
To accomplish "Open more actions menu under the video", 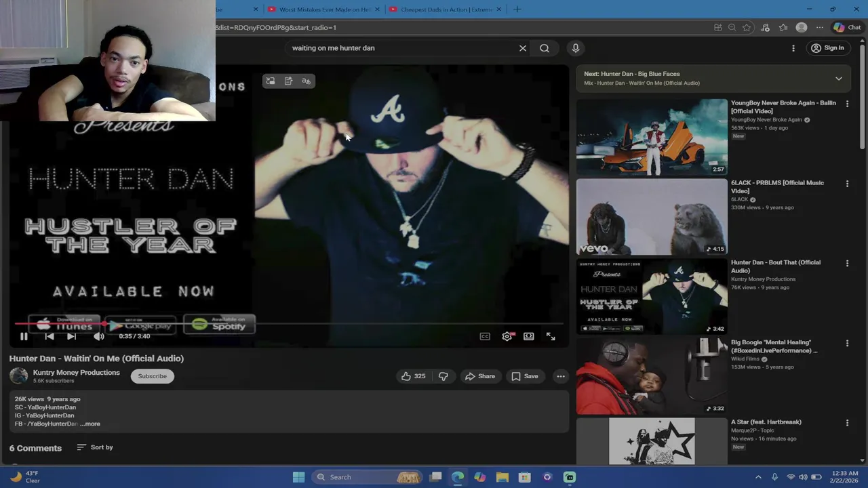I will tap(561, 376).
